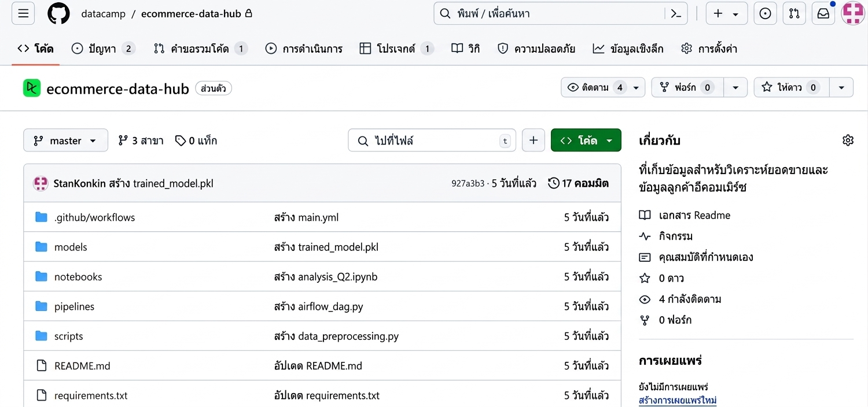
Task: Open commit message อัปเดต requirements.txt
Action: 326,395
